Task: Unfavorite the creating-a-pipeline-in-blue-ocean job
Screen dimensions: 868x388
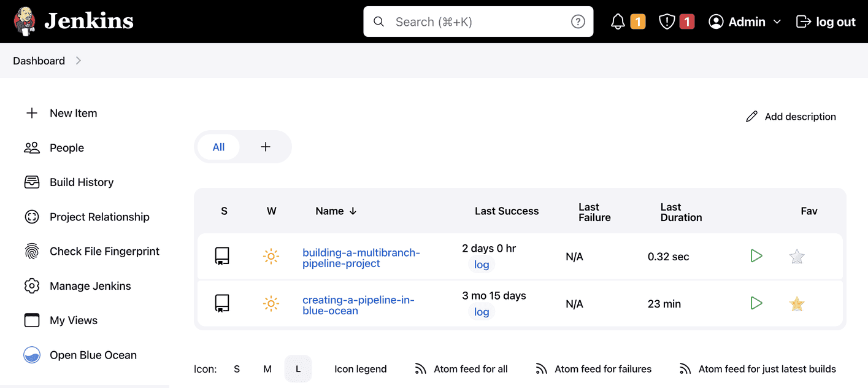Action: coord(796,303)
